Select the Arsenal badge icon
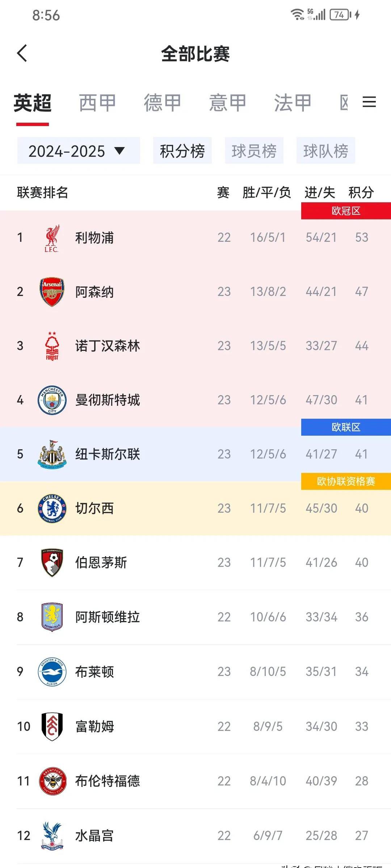The height and width of the screenshot is (868, 391). (52, 292)
